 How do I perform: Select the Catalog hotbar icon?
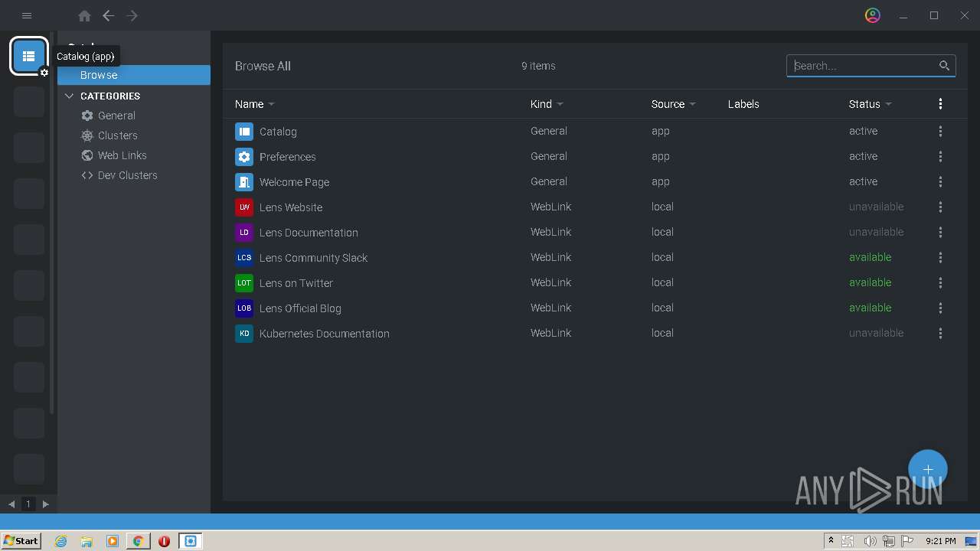tap(29, 56)
